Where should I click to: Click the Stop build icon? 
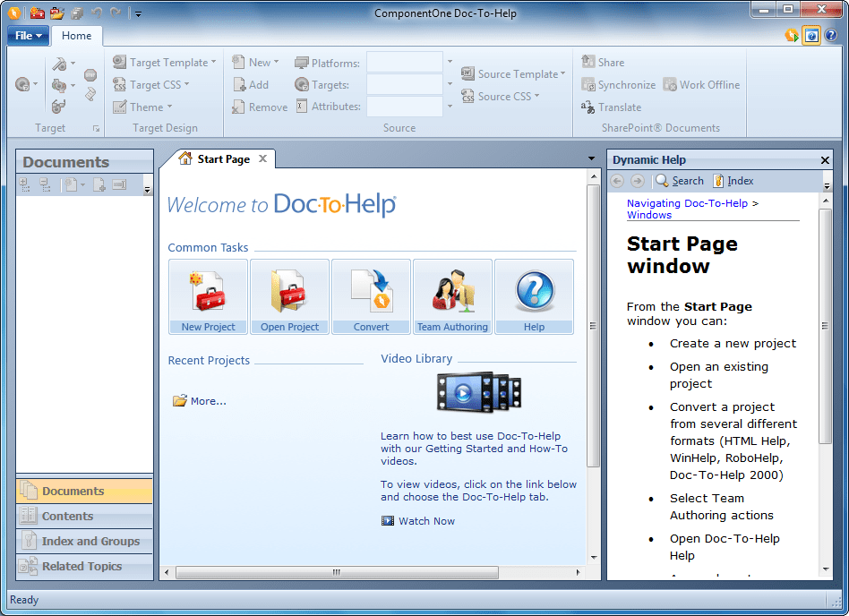90,75
